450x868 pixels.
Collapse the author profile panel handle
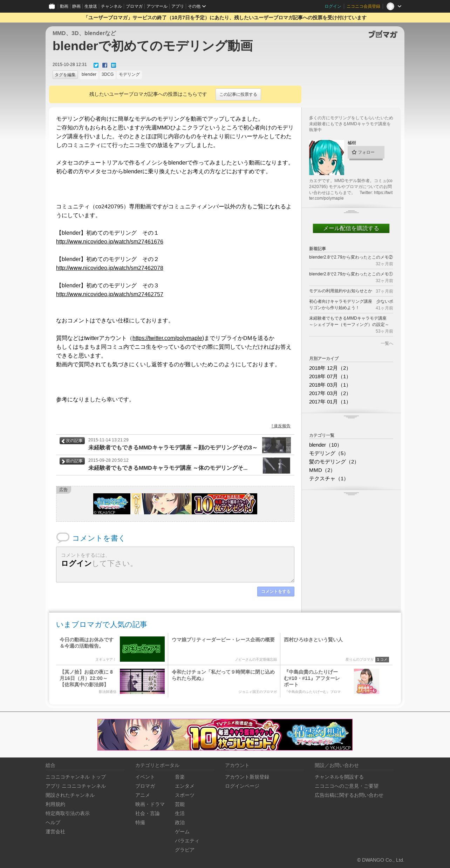pyautogui.click(x=351, y=212)
